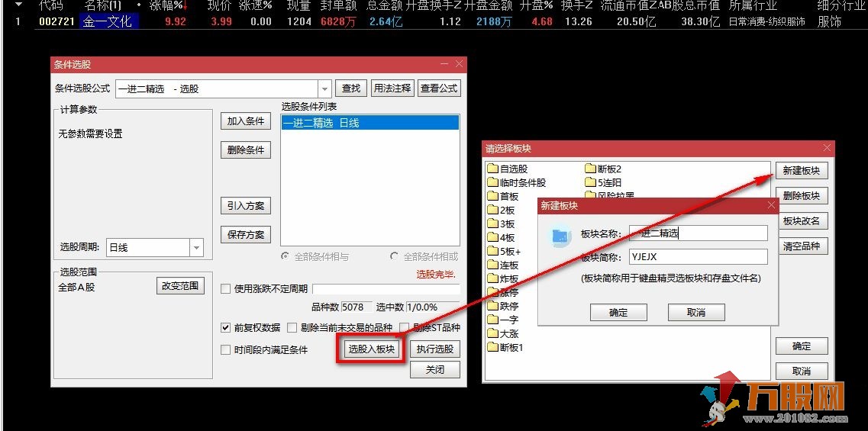Screen dimensions: 868x431
Task: Select 全部条件相或 radio button
Action: coord(395,257)
